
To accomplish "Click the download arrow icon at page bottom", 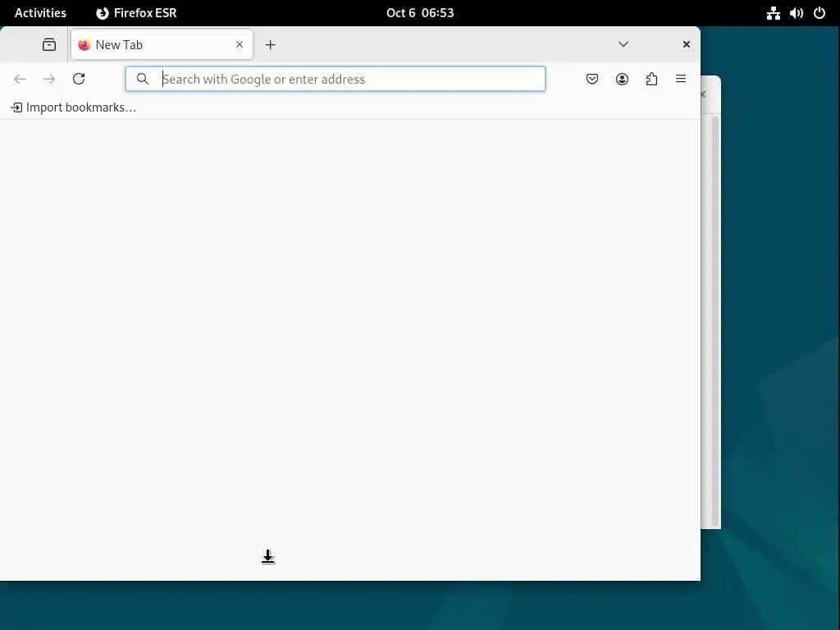I will 268,557.
